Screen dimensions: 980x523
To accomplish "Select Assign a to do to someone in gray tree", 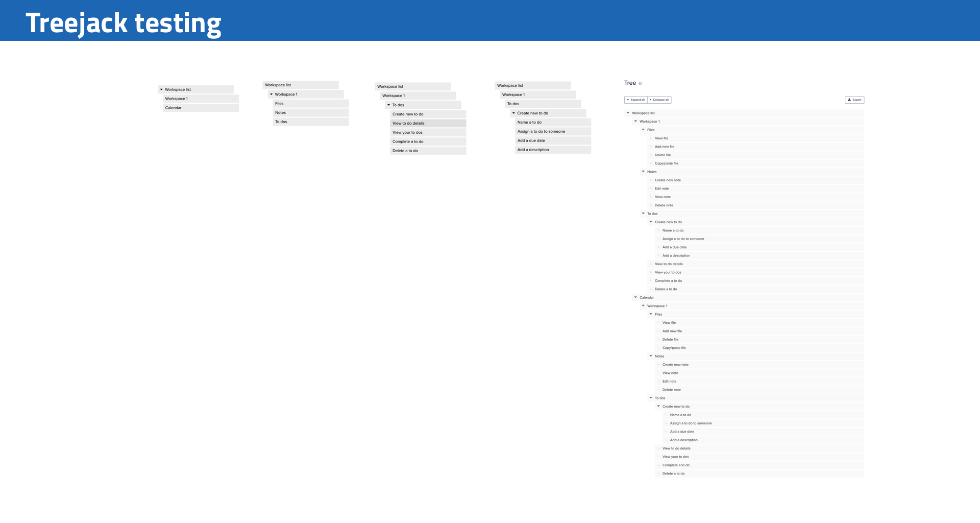I will click(541, 132).
